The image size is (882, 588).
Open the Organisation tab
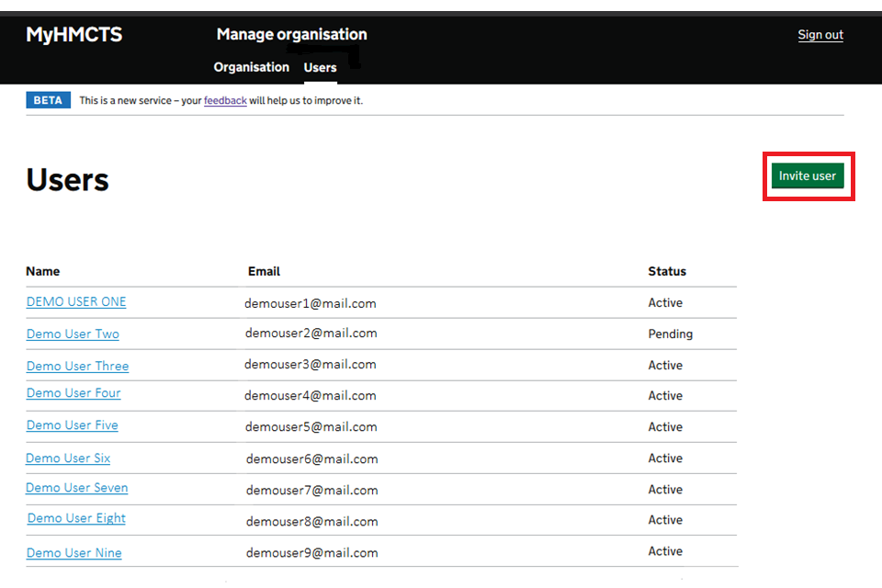251,67
